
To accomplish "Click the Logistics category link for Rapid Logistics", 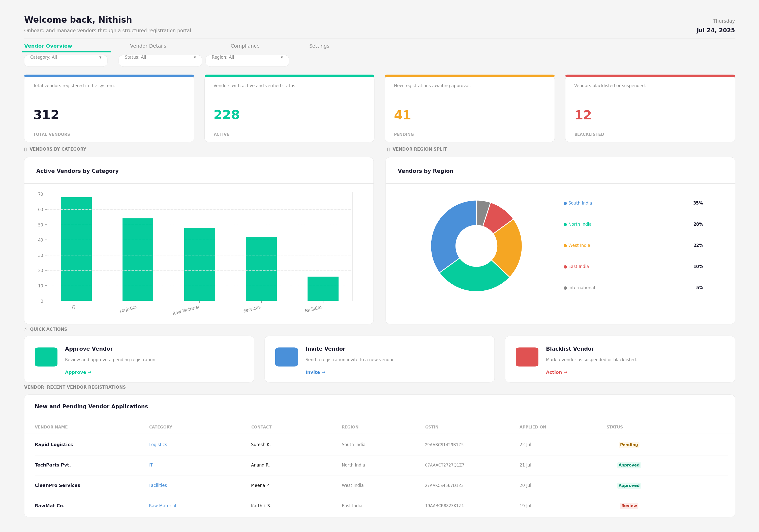I will (158, 445).
